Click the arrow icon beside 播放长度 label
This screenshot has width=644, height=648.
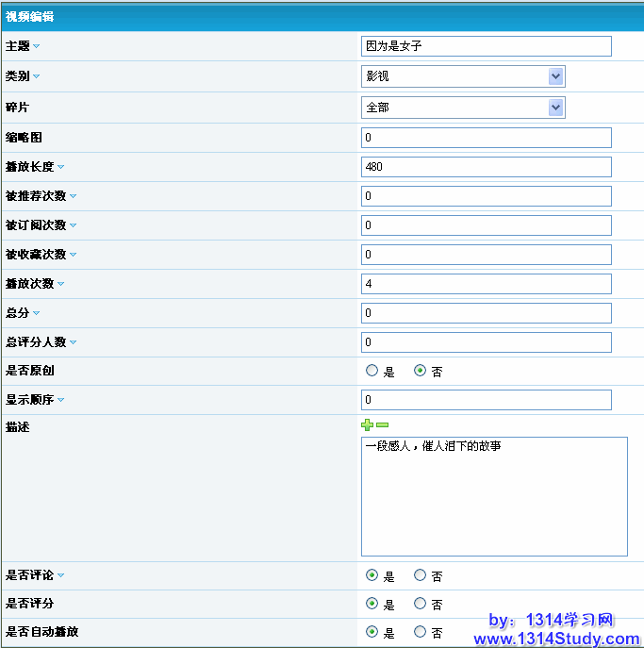[x=60, y=167]
